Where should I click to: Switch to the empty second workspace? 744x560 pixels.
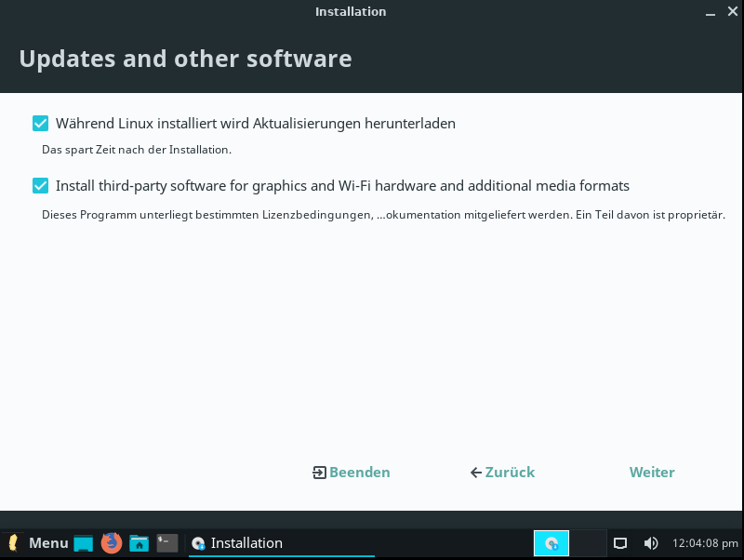[x=588, y=543]
